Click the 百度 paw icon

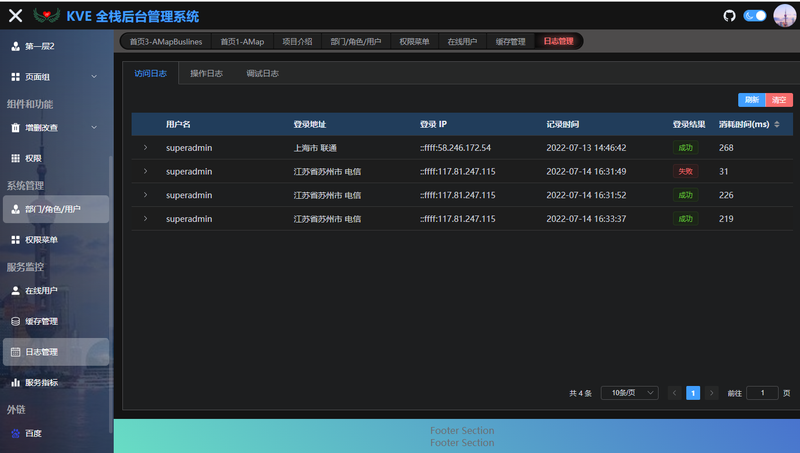point(15,434)
